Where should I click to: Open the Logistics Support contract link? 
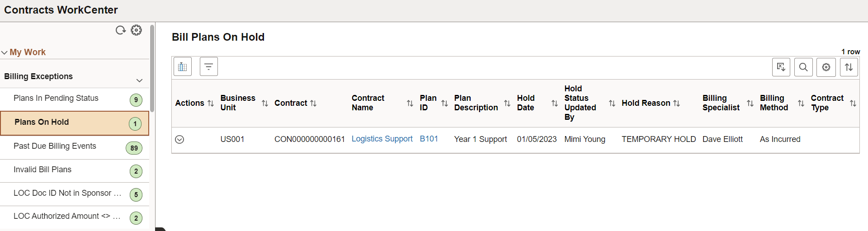pos(382,139)
